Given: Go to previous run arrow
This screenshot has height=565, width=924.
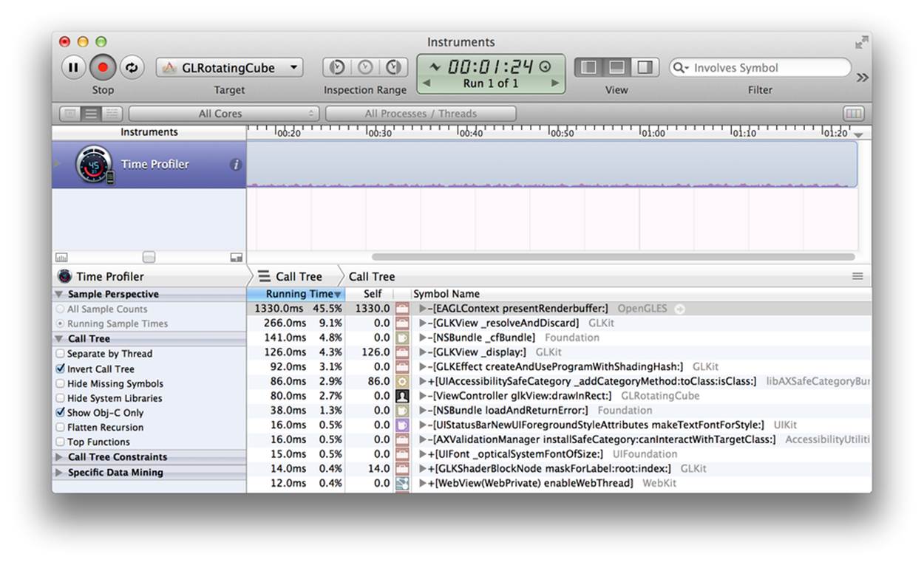Looking at the screenshot, I should point(426,83).
